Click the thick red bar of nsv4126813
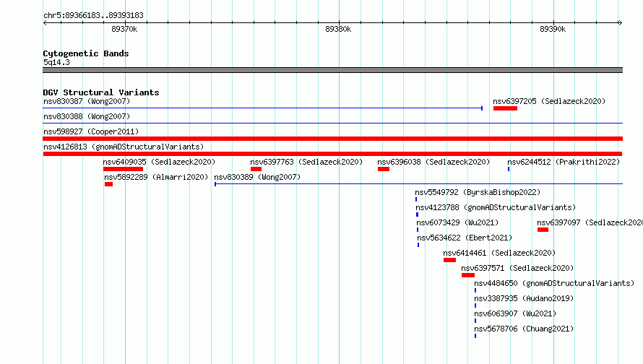Image resolution: width=643 pixels, height=364 pixels. point(332,154)
